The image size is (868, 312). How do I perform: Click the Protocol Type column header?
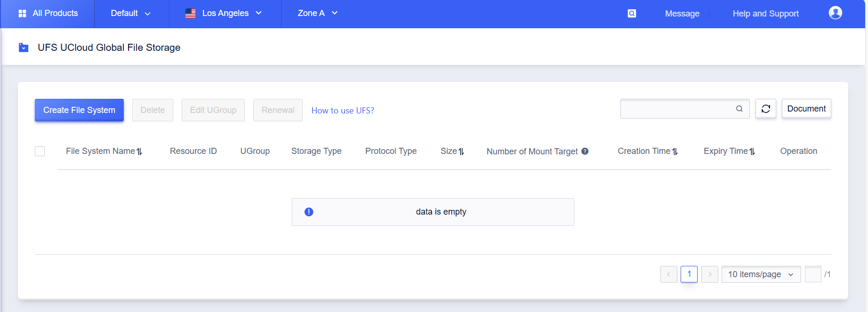tap(391, 151)
